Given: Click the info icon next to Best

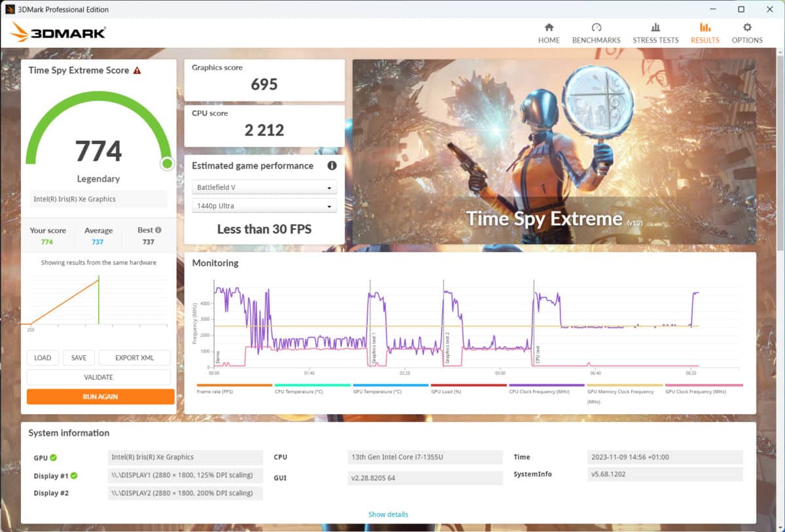Looking at the screenshot, I should click(158, 230).
